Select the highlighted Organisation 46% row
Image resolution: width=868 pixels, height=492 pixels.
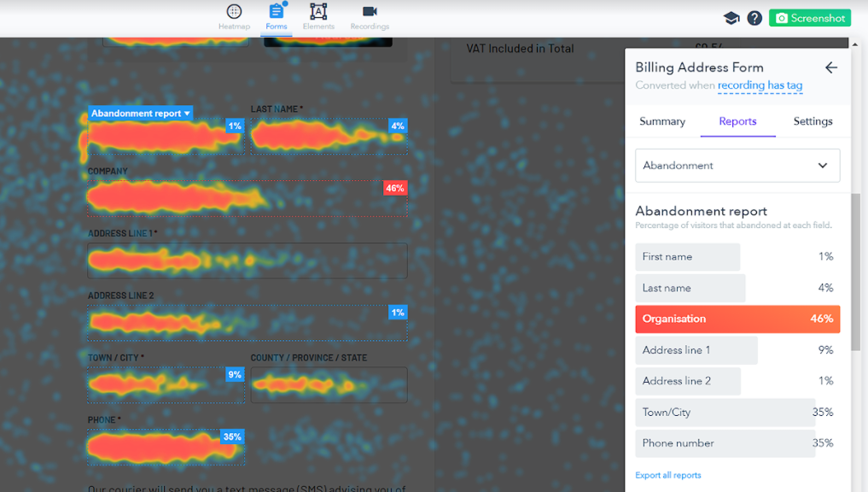pyautogui.click(x=737, y=319)
